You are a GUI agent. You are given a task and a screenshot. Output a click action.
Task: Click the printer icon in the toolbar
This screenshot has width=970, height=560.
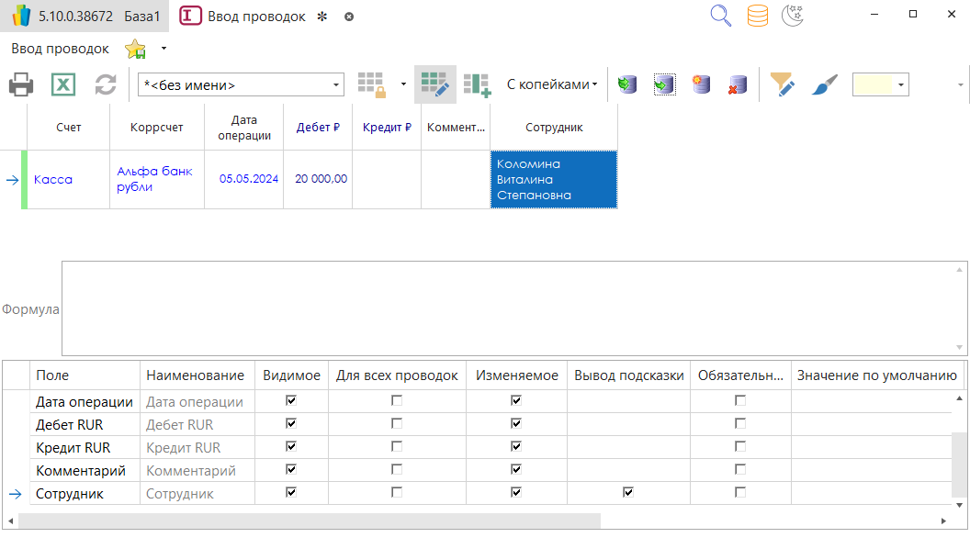click(x=21, y=85)
